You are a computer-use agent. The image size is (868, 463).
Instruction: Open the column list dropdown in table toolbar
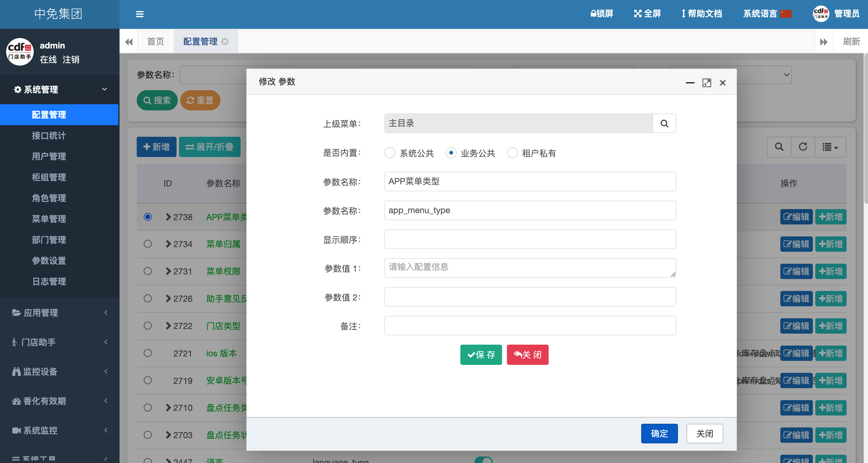pyautogui.click(x=830, y=147)
